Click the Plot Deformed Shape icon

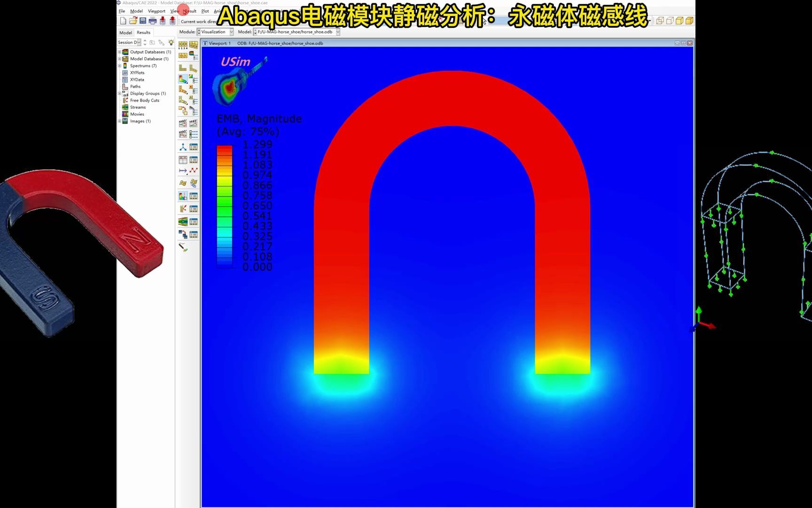193,68
